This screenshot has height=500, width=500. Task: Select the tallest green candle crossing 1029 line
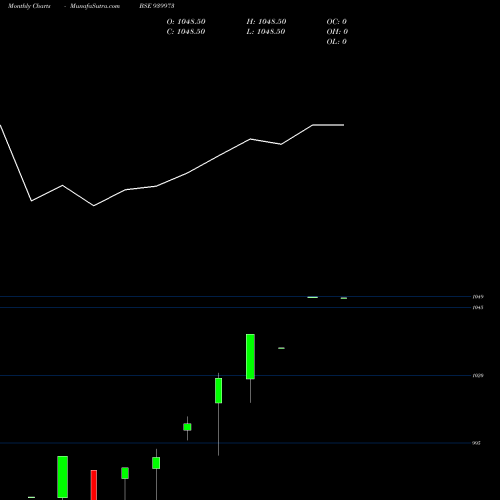click(x=250, y=357)
